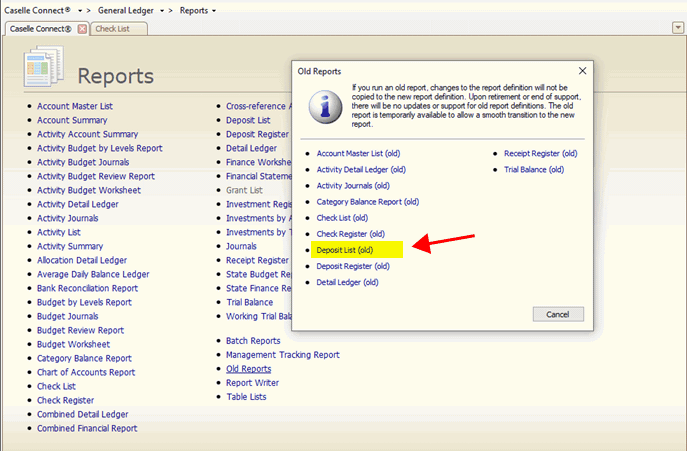
Task: Open the Chart of Accounts Report
Action: (x=86, y=372)
